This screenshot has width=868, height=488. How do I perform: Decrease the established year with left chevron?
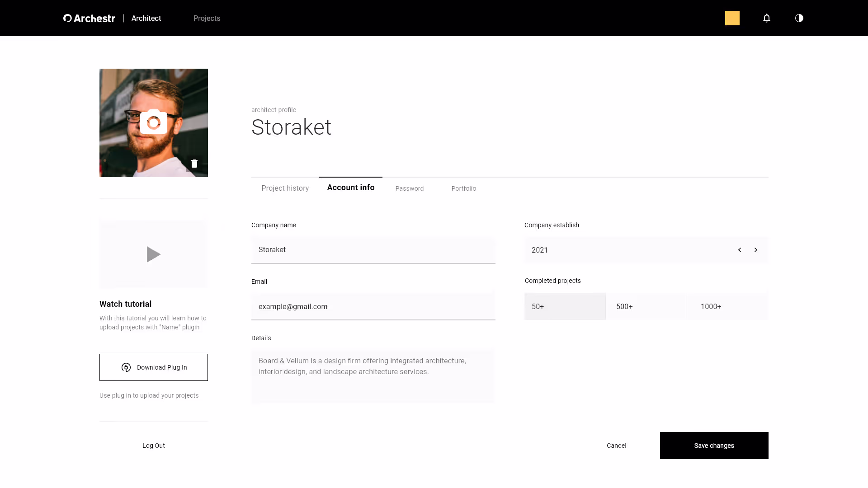click(740, 250)
